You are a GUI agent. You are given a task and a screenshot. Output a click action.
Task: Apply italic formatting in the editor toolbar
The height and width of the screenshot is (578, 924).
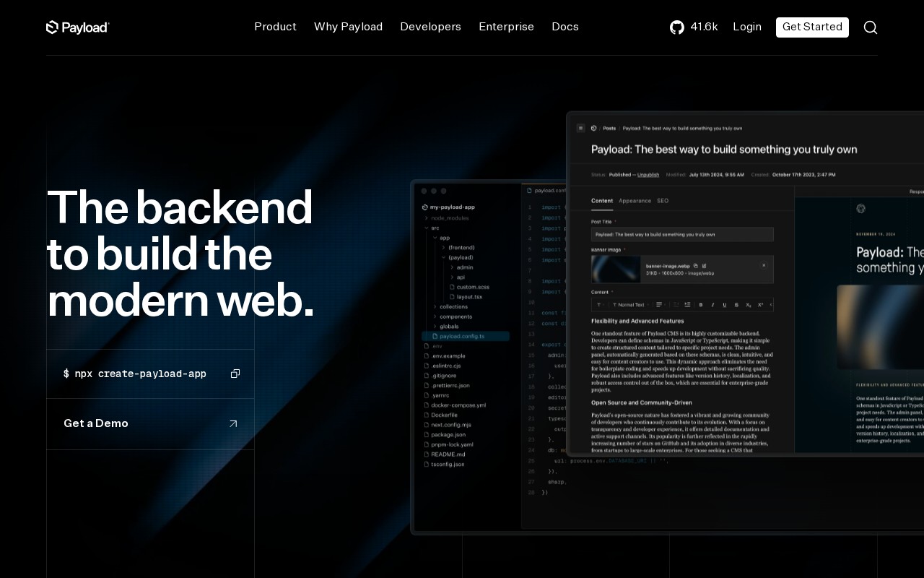(712, 304)
